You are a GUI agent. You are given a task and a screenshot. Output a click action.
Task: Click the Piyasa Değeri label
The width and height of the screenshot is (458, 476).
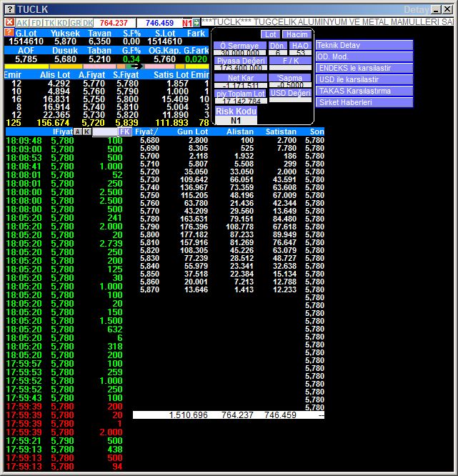241,61
